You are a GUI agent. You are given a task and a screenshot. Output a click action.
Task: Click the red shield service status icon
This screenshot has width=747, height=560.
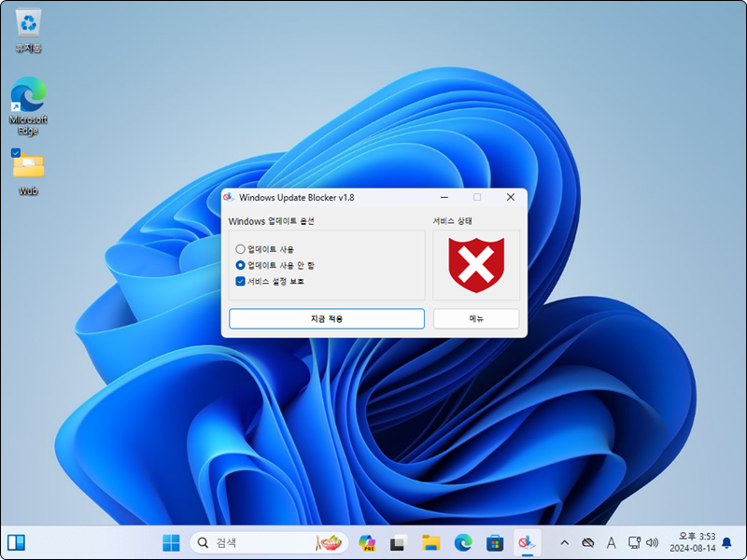coord(475,265)
